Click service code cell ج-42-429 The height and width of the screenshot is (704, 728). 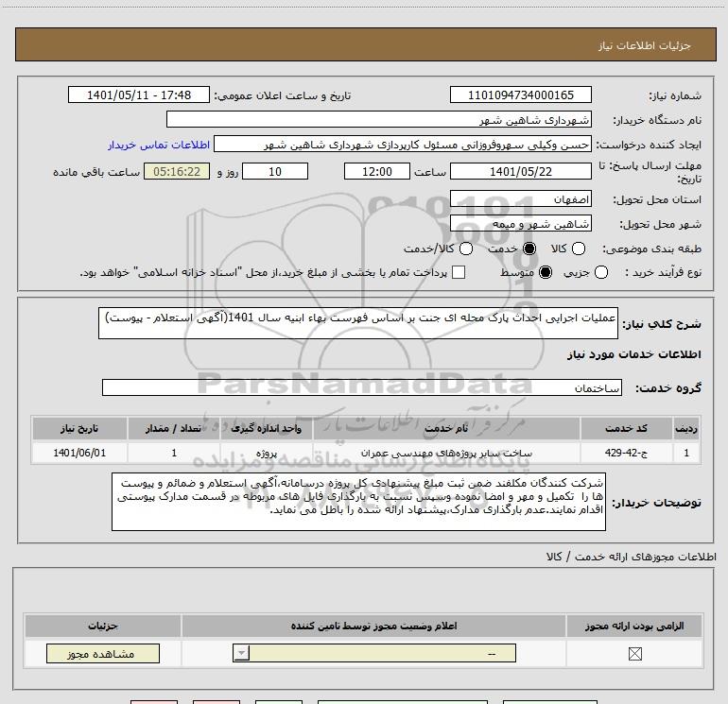pyautogui.click(x=626, y=453)
